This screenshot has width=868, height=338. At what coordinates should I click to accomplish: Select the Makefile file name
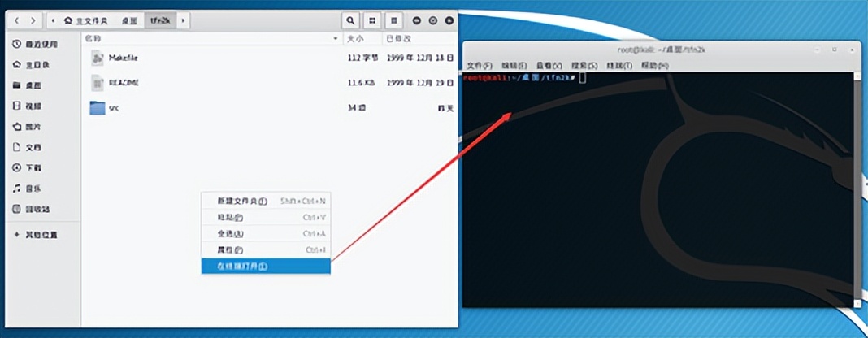click(x=123, y=58)
